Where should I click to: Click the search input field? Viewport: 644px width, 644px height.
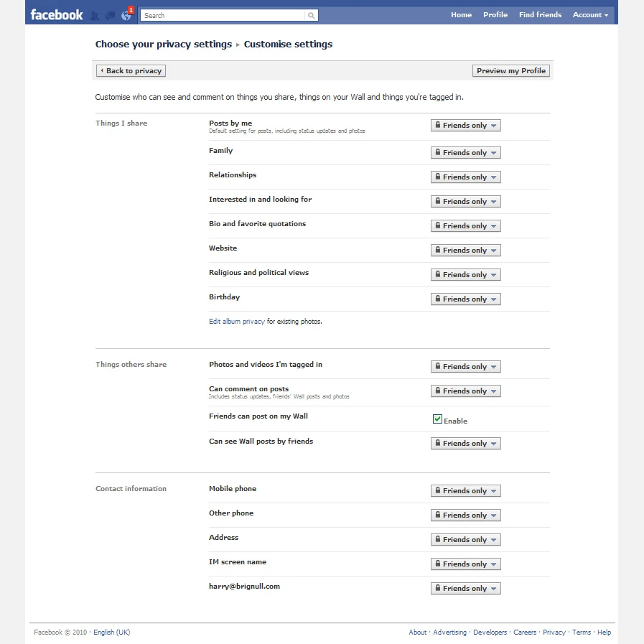(x=223, y=15)
